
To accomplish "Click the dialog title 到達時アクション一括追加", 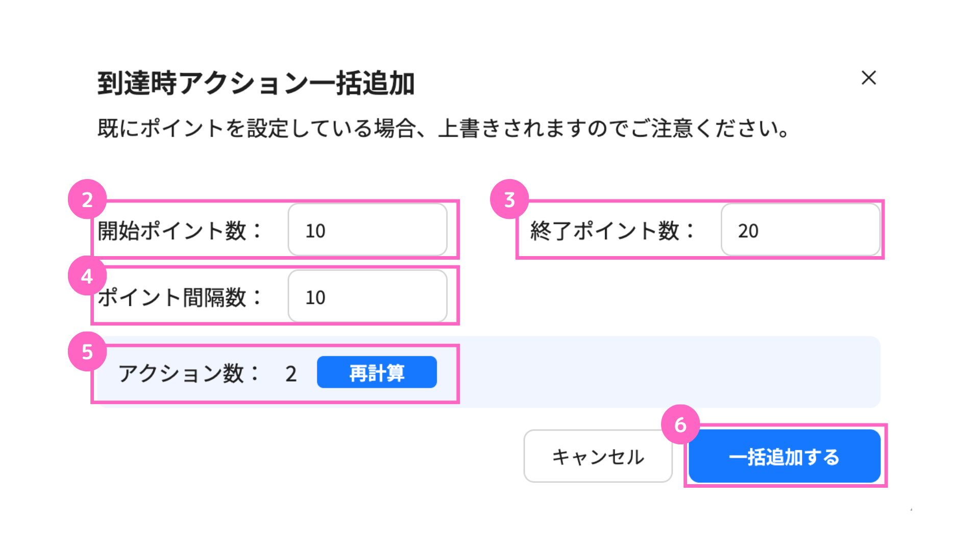I will [256, 83].
